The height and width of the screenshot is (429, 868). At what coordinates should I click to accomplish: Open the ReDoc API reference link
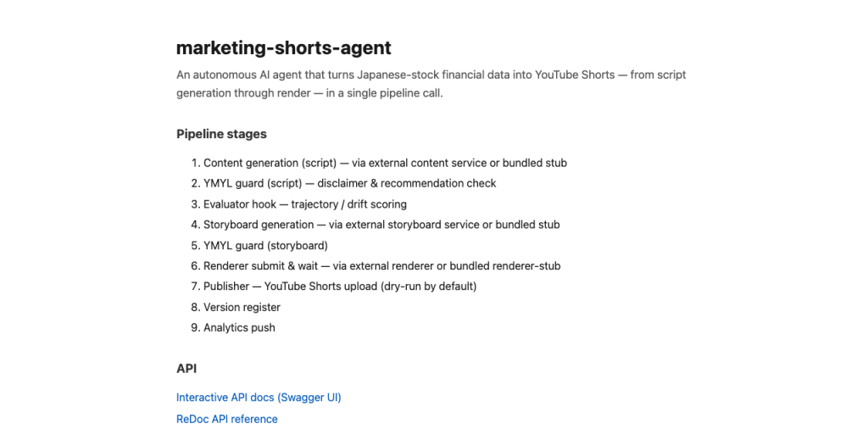tap(227, 419)
